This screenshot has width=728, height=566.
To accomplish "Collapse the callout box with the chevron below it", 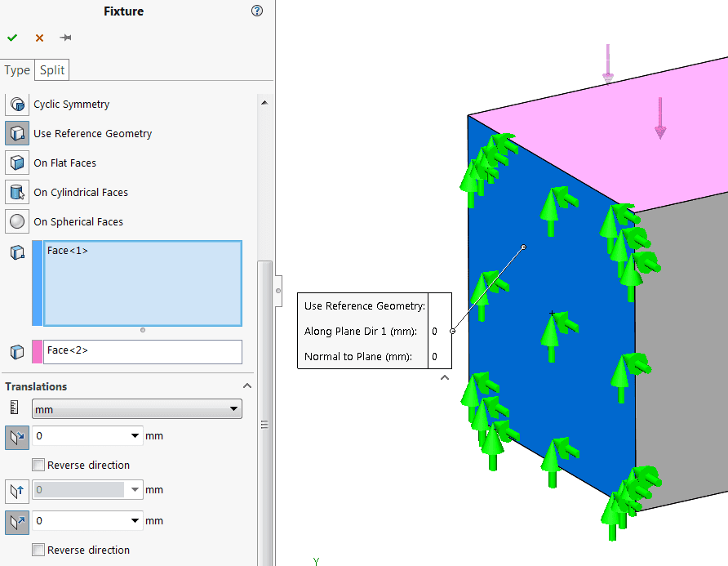I will click(445, 378).
